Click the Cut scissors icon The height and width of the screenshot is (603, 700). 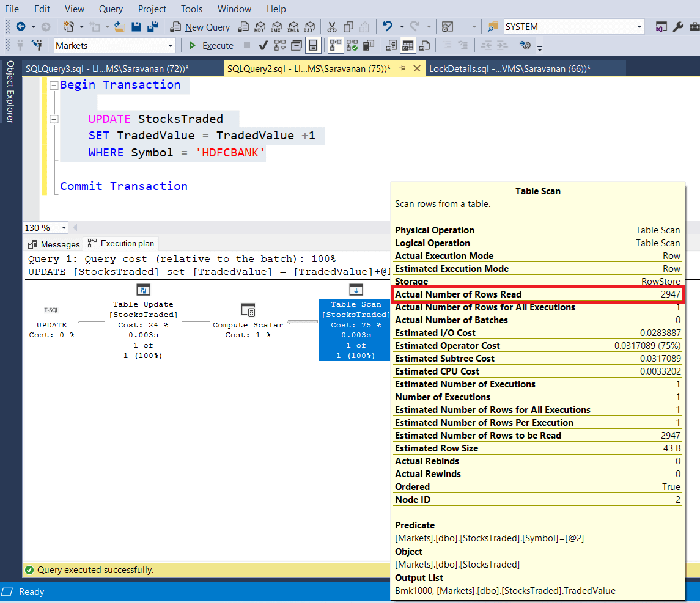332,27
